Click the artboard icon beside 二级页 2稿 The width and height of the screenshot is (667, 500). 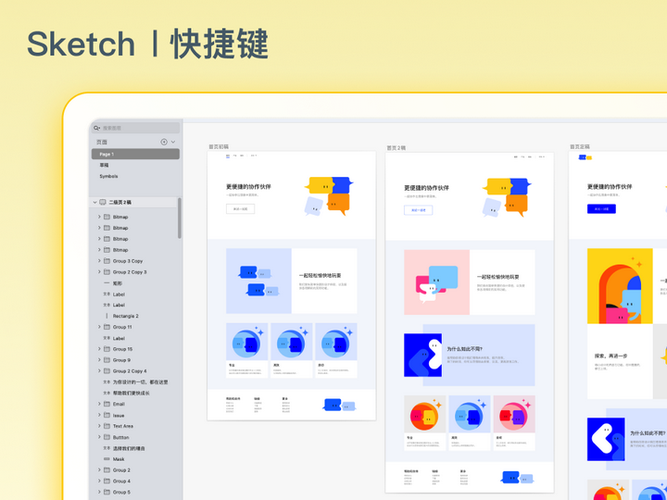point(103,202)
